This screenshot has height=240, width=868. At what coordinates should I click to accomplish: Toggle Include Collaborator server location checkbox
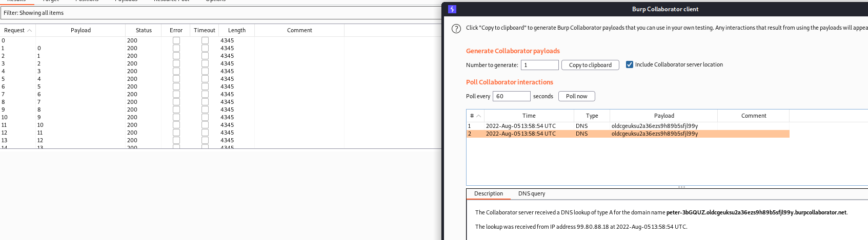pyautogui.click(x=630, y=64)
